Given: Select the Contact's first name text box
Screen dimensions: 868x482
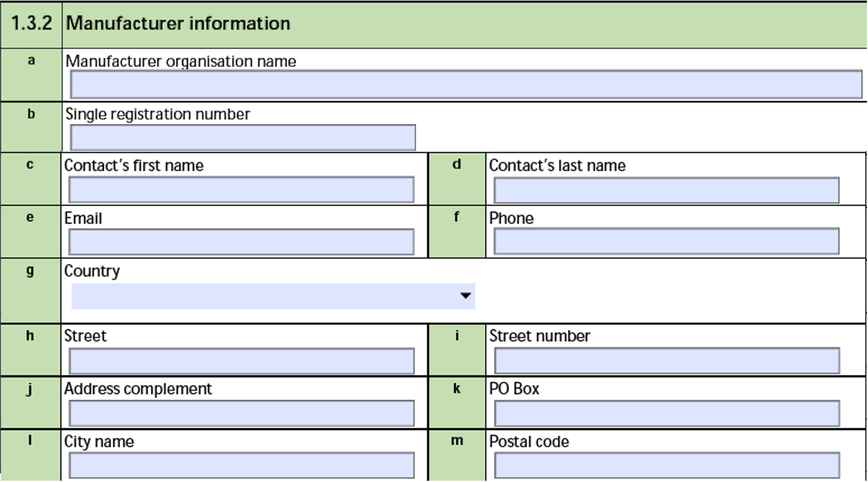Looking at the screenshot, I should [x=241, y=190].
